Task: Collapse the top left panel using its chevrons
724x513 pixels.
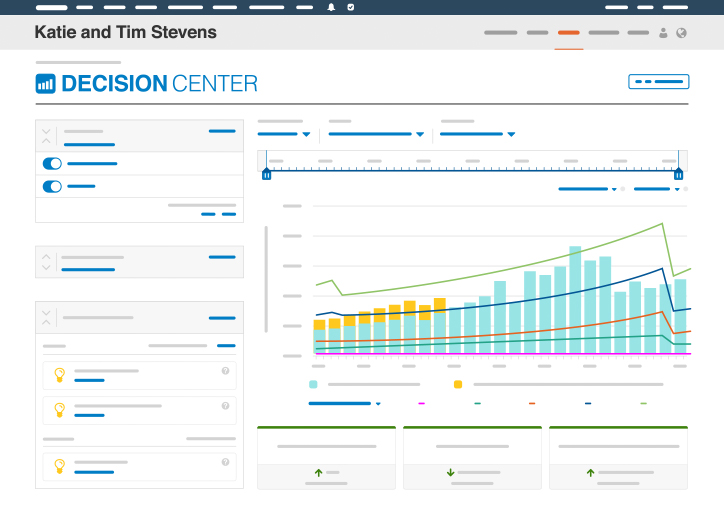Action: (46, 136)
